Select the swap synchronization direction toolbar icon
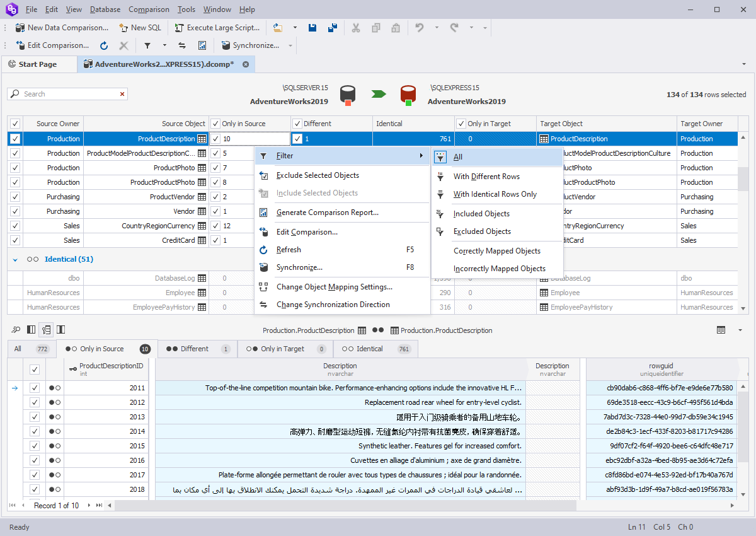Viewport: 756px width, 536px height. pyautogui.click(x=182, y=45)
